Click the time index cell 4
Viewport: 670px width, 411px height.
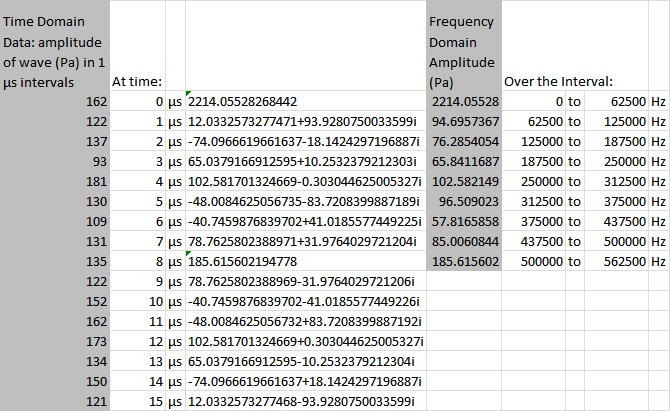pyautogui.click(x=138, y=182)
